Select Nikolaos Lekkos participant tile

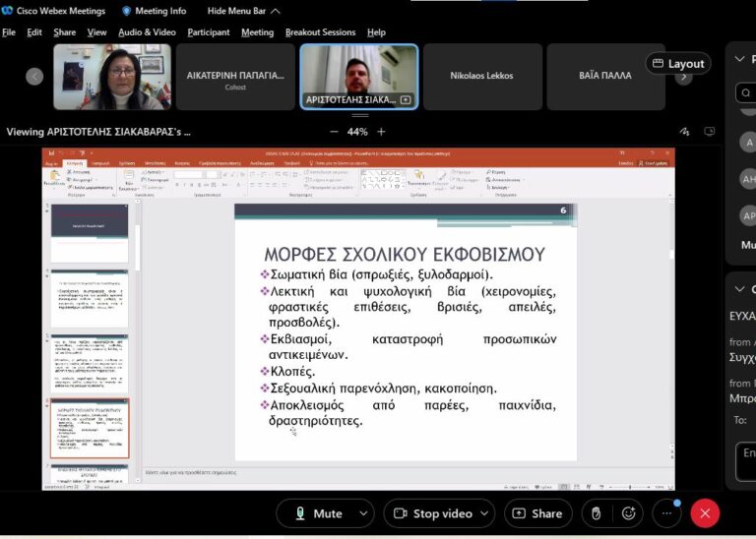(481, 76)
